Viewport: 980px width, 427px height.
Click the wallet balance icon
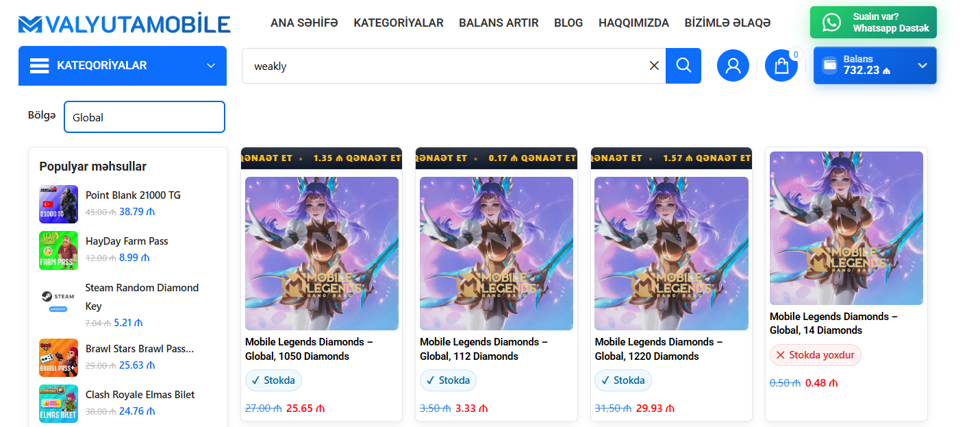(x=829, y=65)
